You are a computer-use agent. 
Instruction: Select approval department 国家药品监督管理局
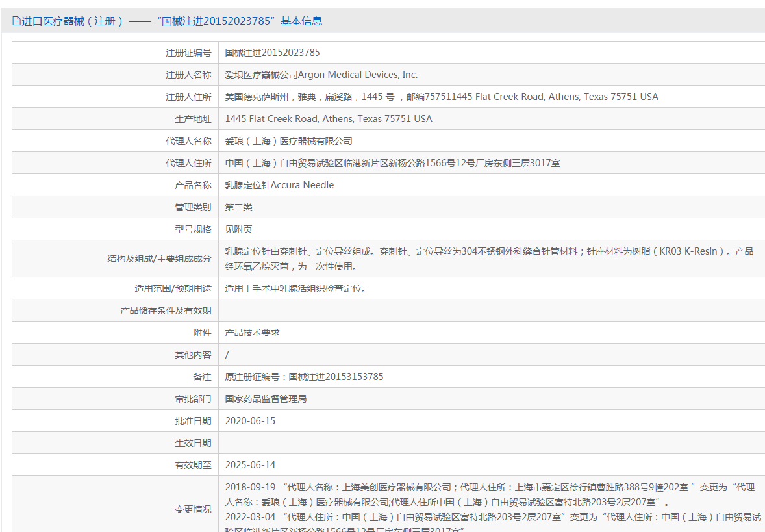click(266, 399)
